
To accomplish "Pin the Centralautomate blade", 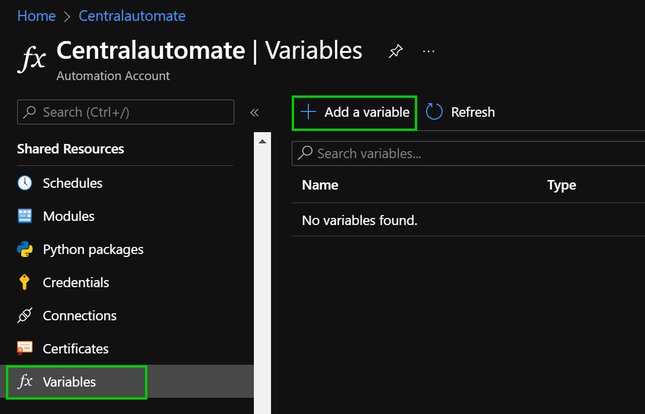I will click(x=395, y=51).
